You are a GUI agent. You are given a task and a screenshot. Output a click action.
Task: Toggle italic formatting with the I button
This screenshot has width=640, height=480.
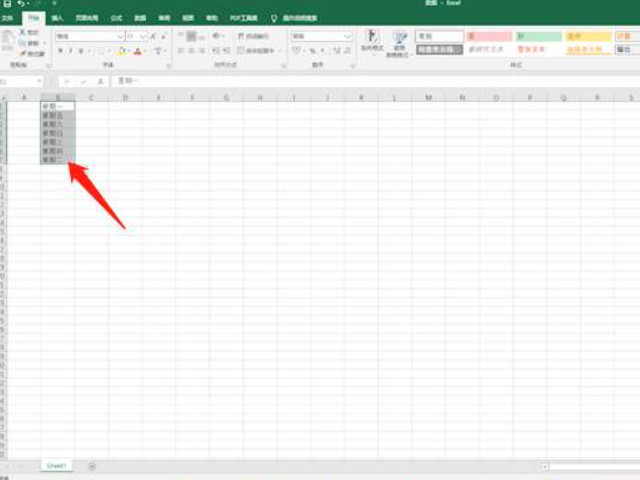[72, 51]
